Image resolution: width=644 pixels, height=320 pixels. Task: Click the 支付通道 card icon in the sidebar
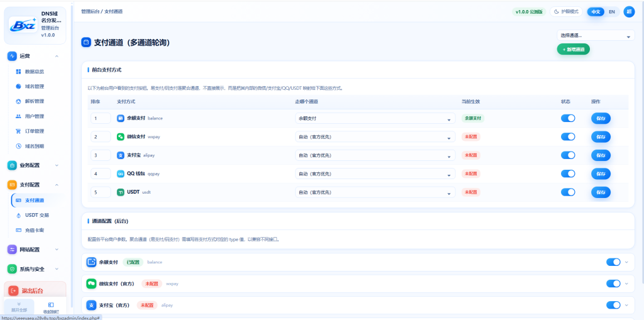pyautogui.click(x=18, y=201)
